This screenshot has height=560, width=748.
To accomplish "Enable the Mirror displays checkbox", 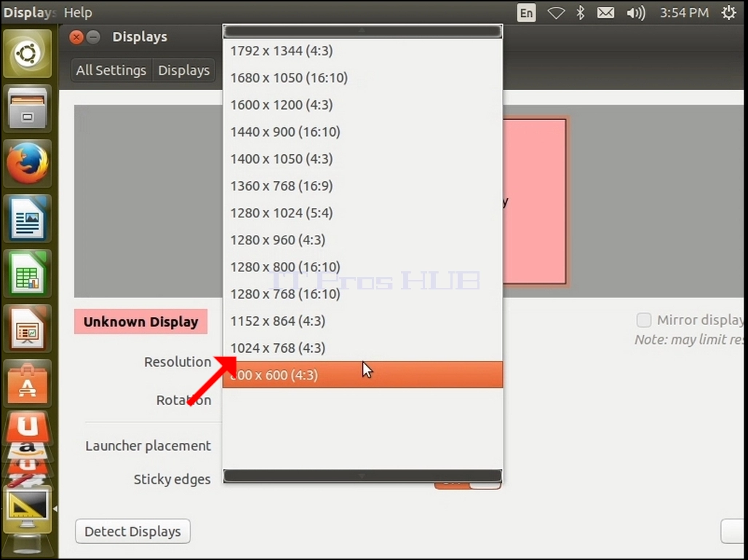I will coord(643,320).
